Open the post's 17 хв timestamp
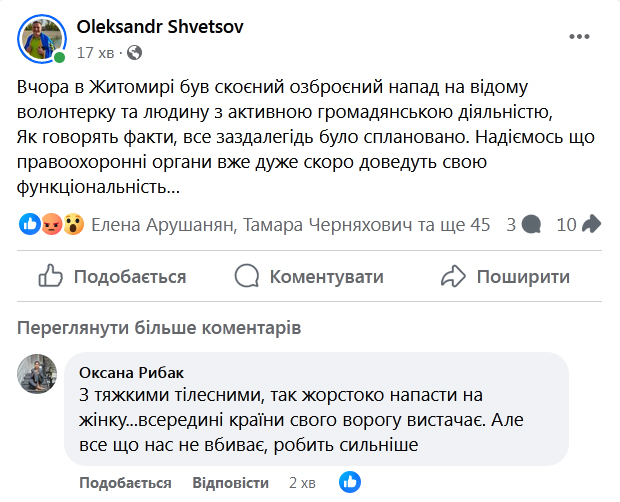 click(x=97, y=52)
